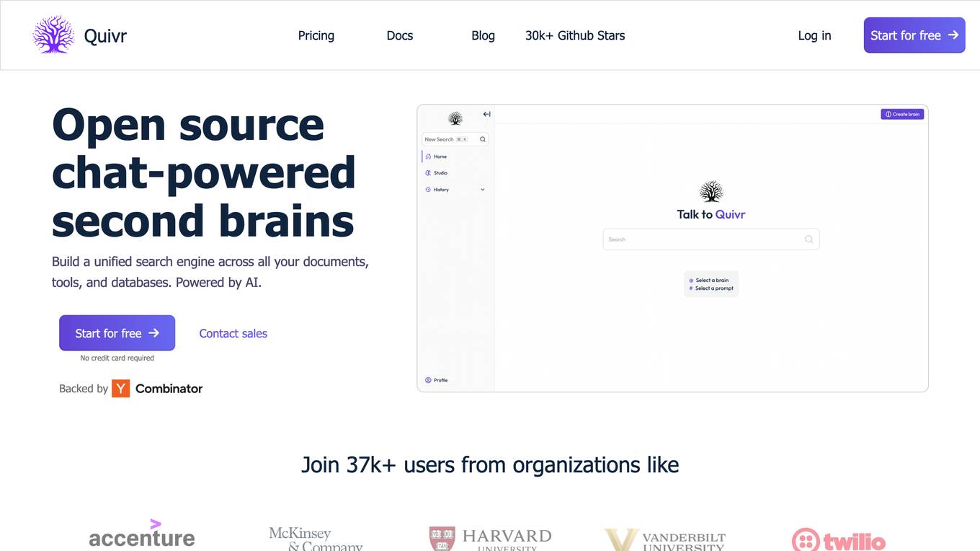The image size is (980, 551).
Task: Click the Vanderbilt University logo
Action: 664,540
